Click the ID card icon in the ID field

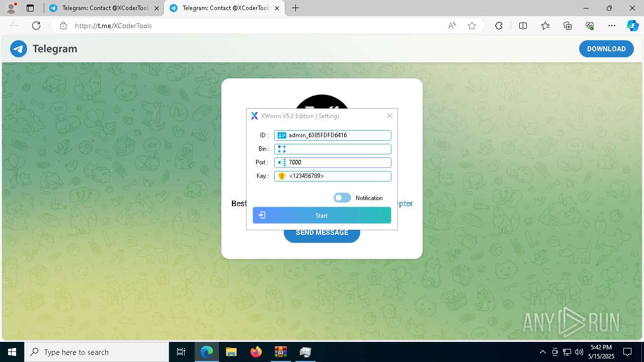coord(282,135)
